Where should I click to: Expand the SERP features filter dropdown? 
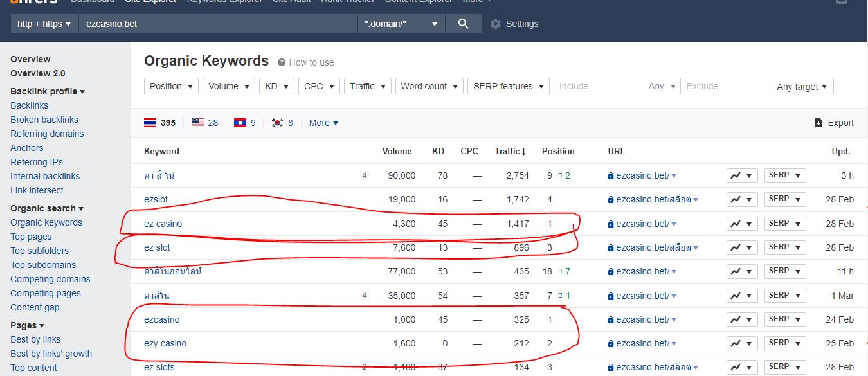[x=508, y=86]
